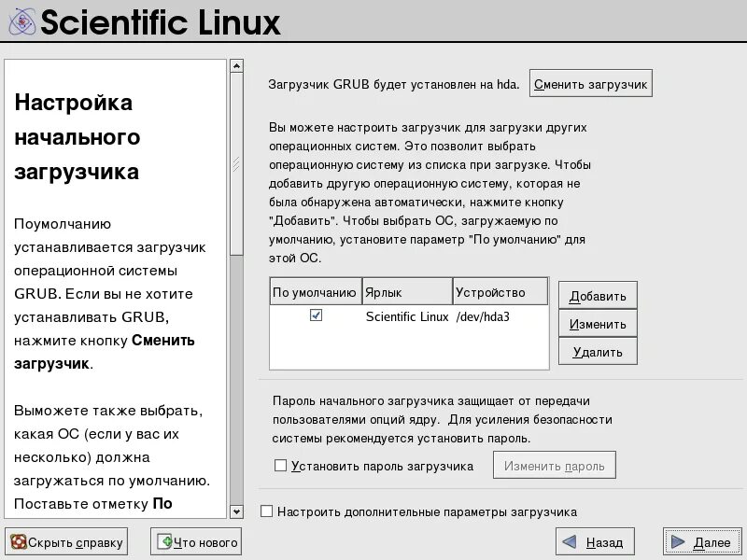
Task: Click the Что нового document icon
Action: (x=164, y=541)
